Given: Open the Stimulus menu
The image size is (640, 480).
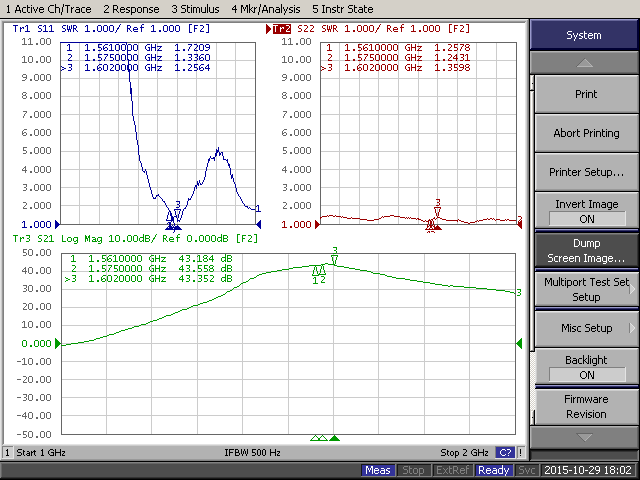Looking at the screenshot, I should [195, 9].
